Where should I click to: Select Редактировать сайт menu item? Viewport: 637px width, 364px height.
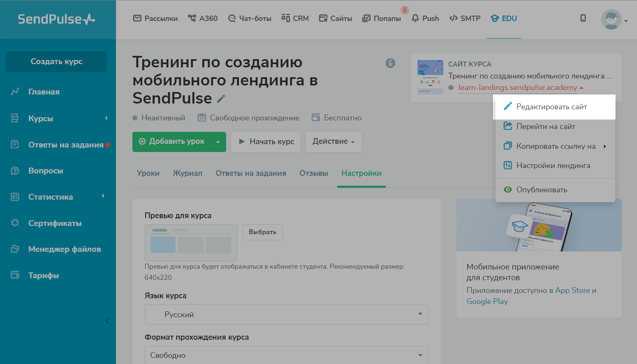click(x=551, y=107)
